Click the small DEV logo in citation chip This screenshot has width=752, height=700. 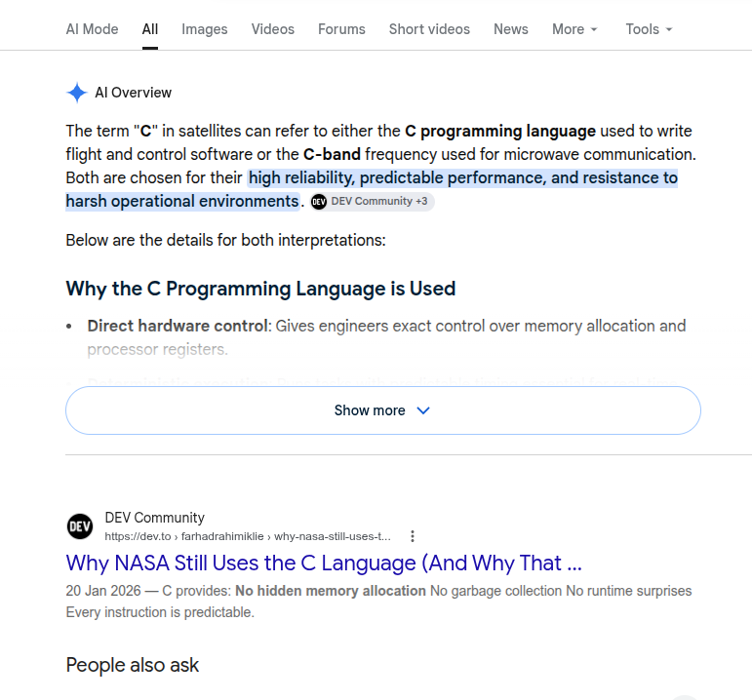coord(319,202)
